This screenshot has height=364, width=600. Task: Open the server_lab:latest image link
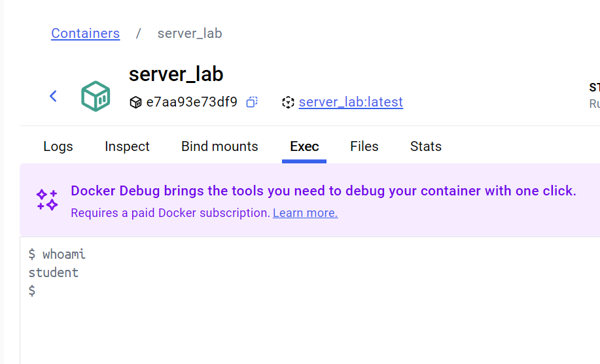coord(351,102)
